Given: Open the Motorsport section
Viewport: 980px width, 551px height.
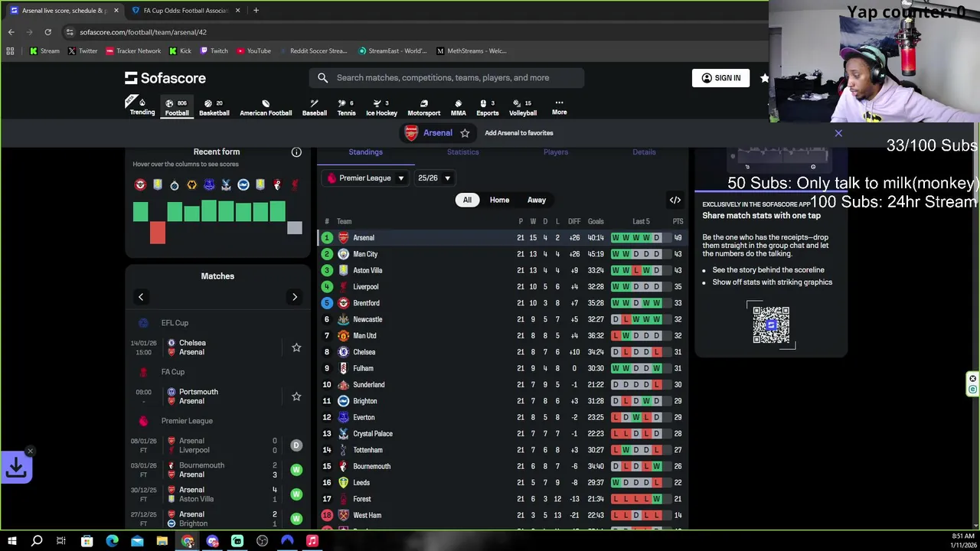Looking at the screenshot, I should 423,107.
